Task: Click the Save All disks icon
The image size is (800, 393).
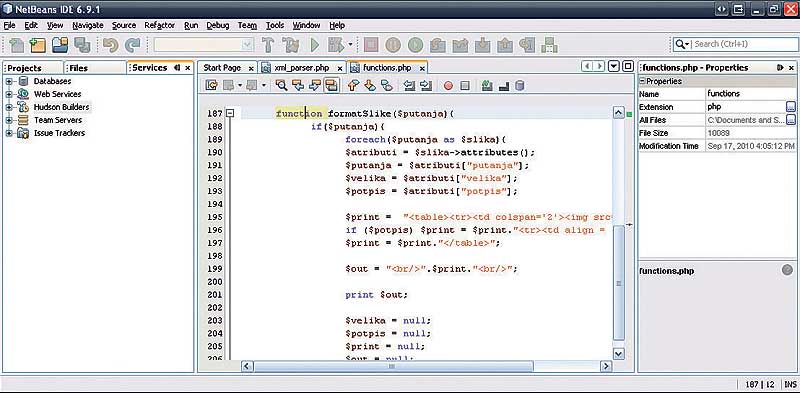Action: coord(82,45)
